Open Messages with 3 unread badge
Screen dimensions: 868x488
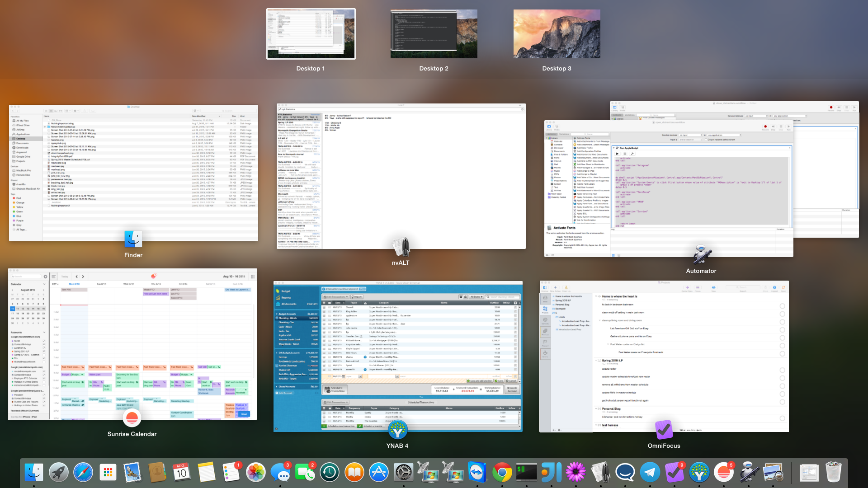280,473
